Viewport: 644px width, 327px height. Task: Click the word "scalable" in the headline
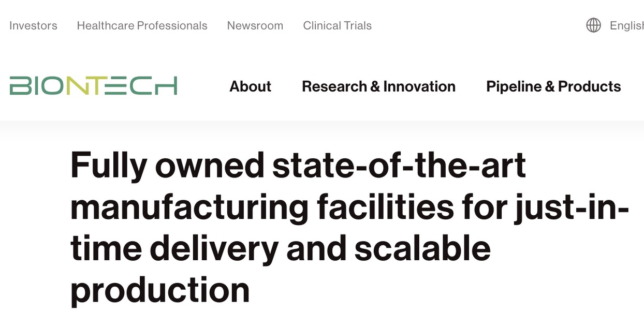click(x=422, y=249)
